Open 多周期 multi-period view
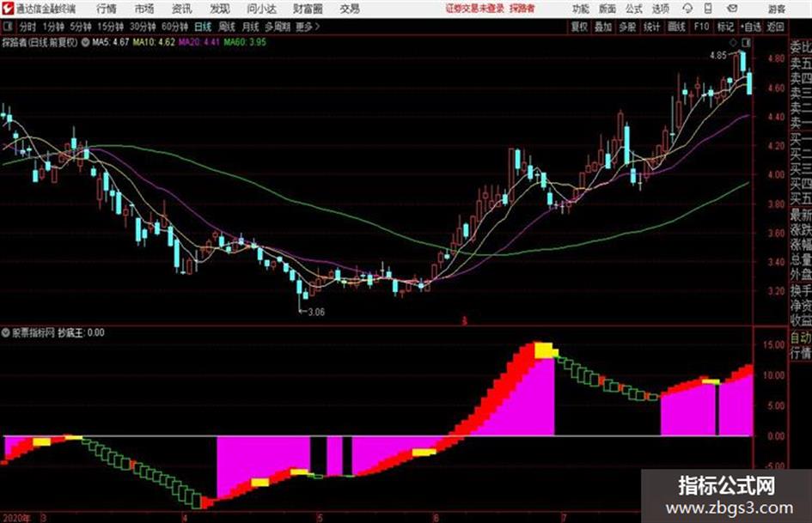 278,27
